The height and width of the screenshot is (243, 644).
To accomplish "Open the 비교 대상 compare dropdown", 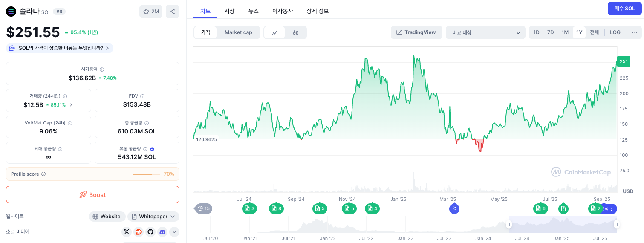I will (x=485, y=32).
